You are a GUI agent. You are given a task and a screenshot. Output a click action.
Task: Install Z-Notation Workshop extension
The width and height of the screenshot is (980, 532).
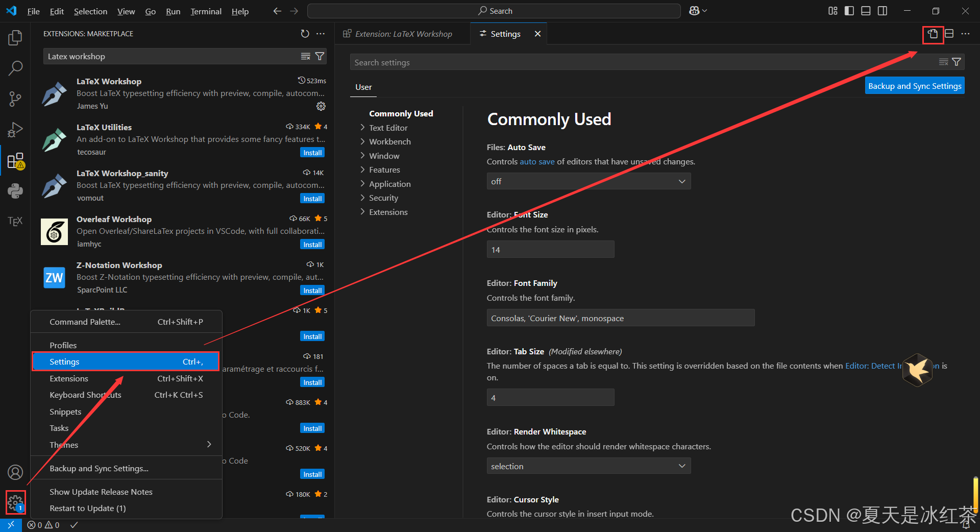[312, 291]
